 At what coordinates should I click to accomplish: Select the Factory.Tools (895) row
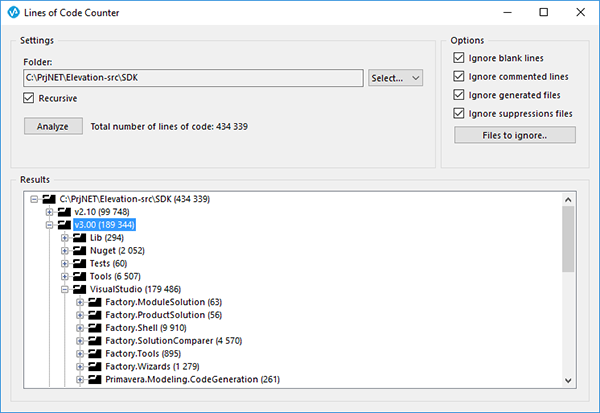tap(143, 354)
